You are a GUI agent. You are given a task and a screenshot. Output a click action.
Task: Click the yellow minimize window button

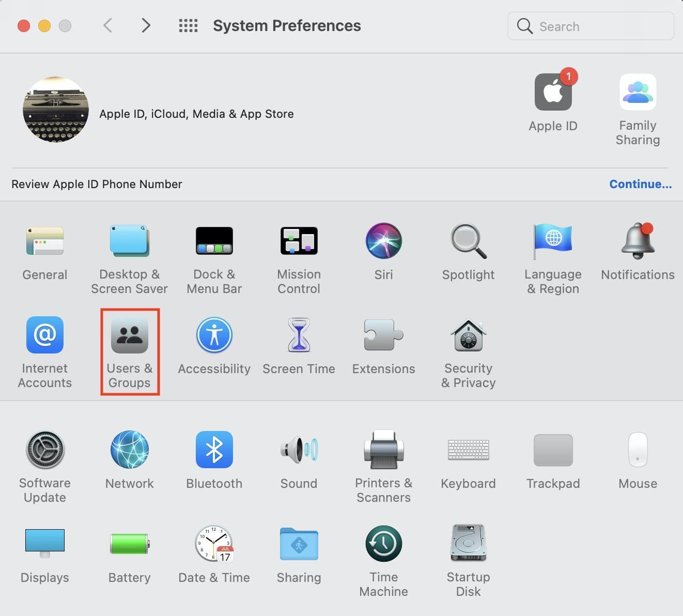[44, 26]
